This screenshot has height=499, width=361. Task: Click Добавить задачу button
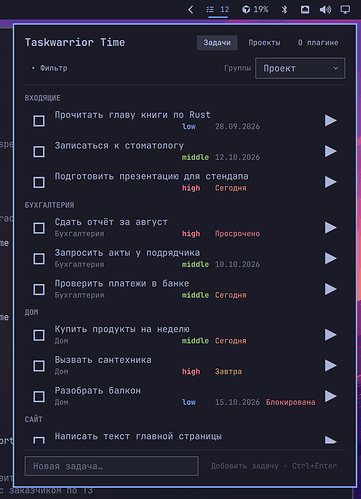click(x=274, y=466)
